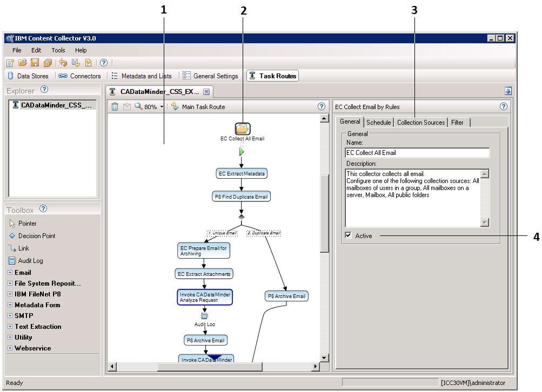The height and width of the screenshot is (392, 542).
Task: Click the Save icon in the main toolbar
Action: pos(35,63)
